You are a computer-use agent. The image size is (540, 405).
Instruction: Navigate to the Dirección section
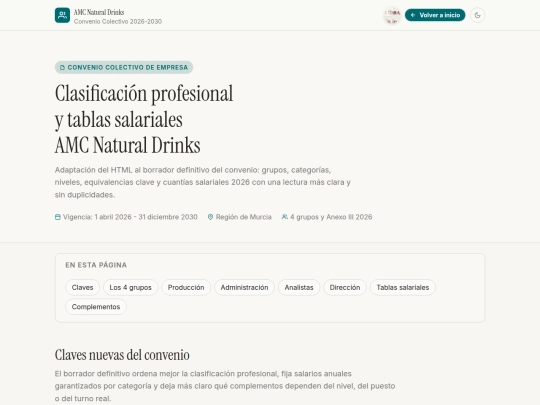[x=345, y=288]
